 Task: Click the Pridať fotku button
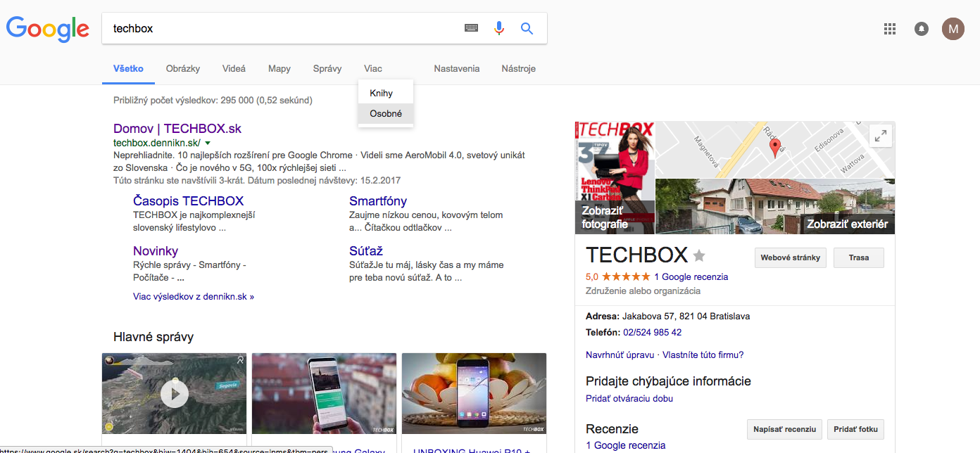856,429
